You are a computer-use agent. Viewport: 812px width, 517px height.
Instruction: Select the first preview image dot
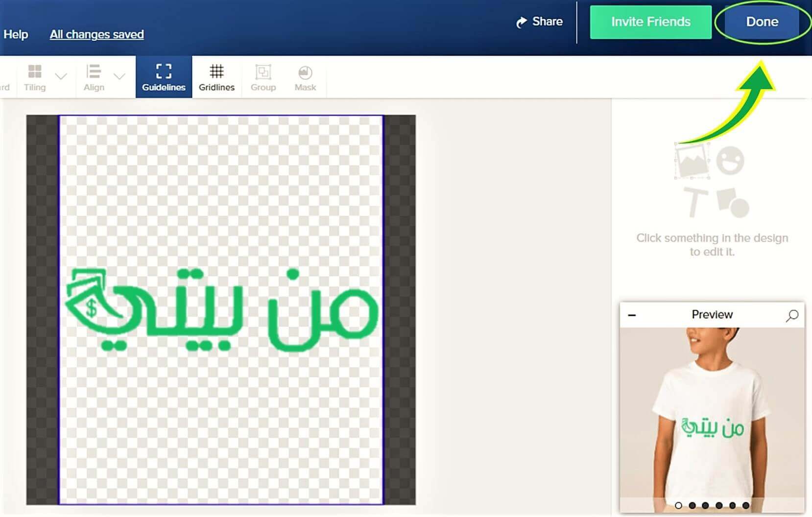[x=678, y=505]
